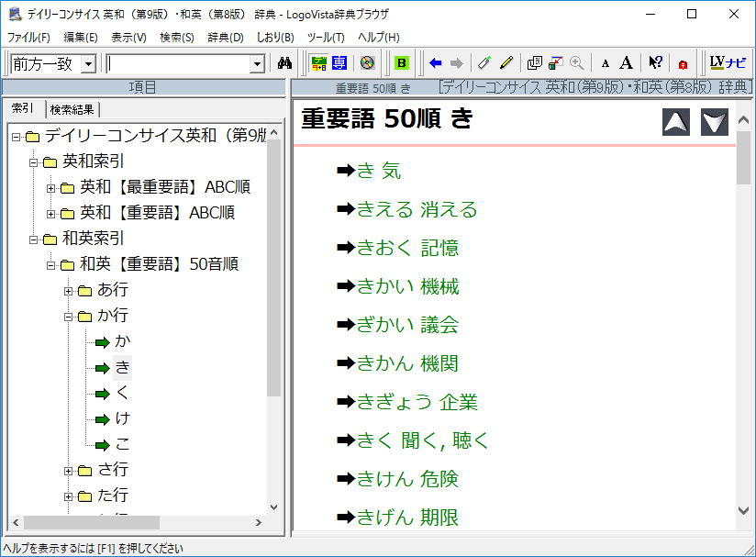Open the 前方一致 search mode dropdown
The width and height of the screenshot is (756, 557).
click(x=88, y=63)
